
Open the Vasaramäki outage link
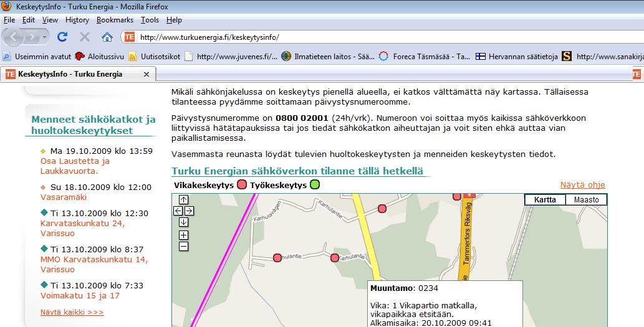(63, 197)
